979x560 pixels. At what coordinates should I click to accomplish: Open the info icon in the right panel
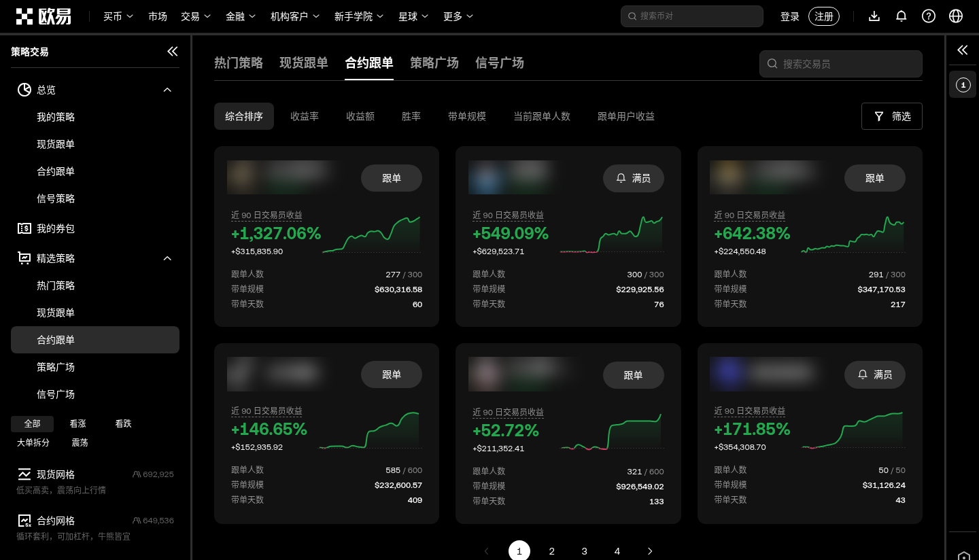click(x=963, y=85)
